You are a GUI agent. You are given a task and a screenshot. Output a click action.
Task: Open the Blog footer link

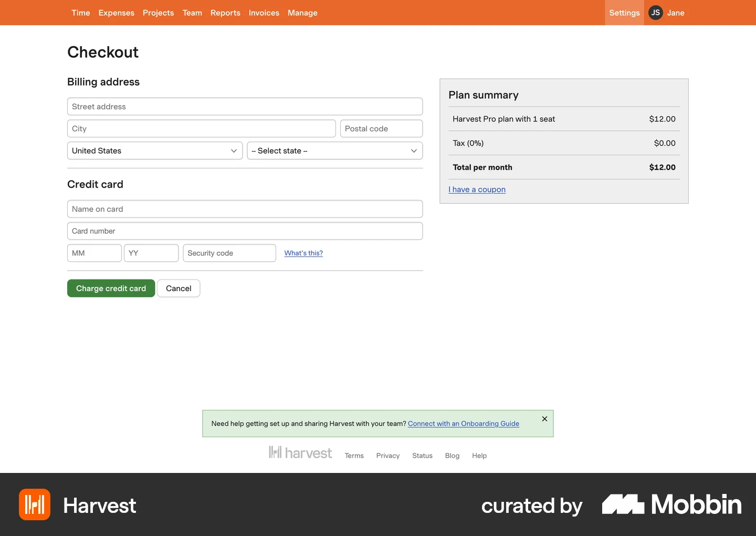(452, 456)
